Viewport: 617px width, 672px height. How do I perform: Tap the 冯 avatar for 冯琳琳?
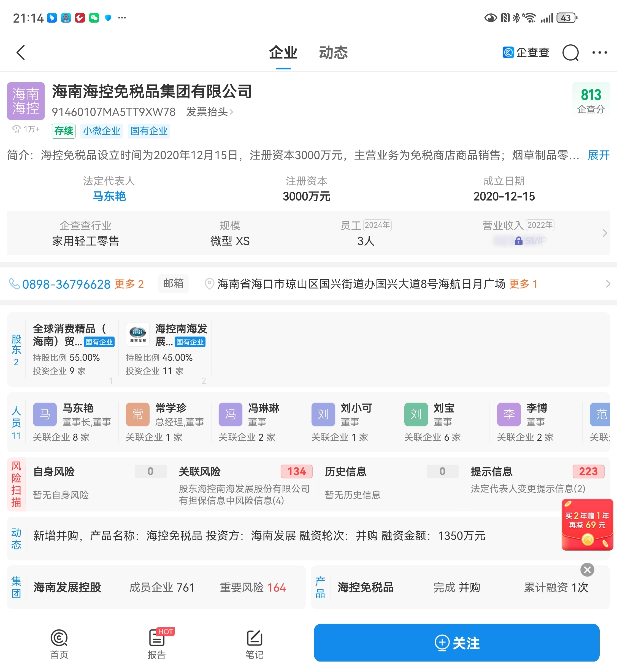coord(230,414)
